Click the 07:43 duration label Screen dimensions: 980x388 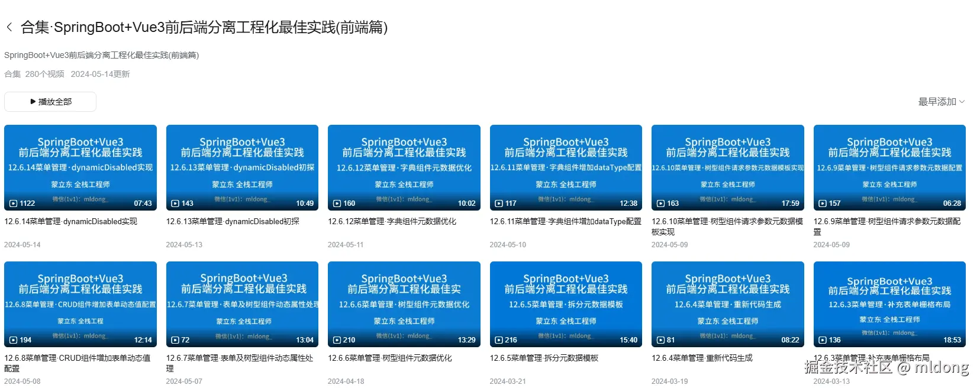pos(143,203)
